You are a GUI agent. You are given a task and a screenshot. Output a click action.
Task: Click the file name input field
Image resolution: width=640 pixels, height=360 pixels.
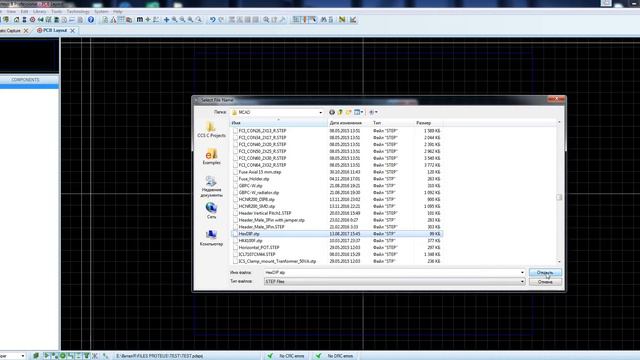point(391,272)
